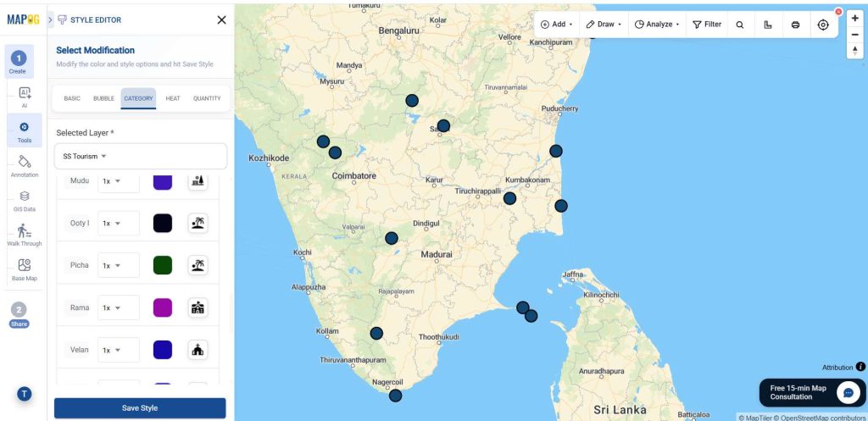Click the Filter button

point(707,25)
